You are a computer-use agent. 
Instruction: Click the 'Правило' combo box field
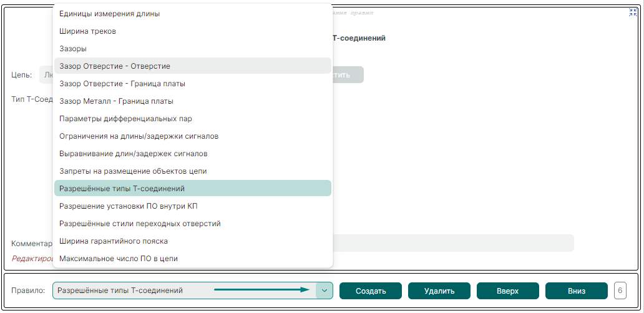click(x=193, y=291)
